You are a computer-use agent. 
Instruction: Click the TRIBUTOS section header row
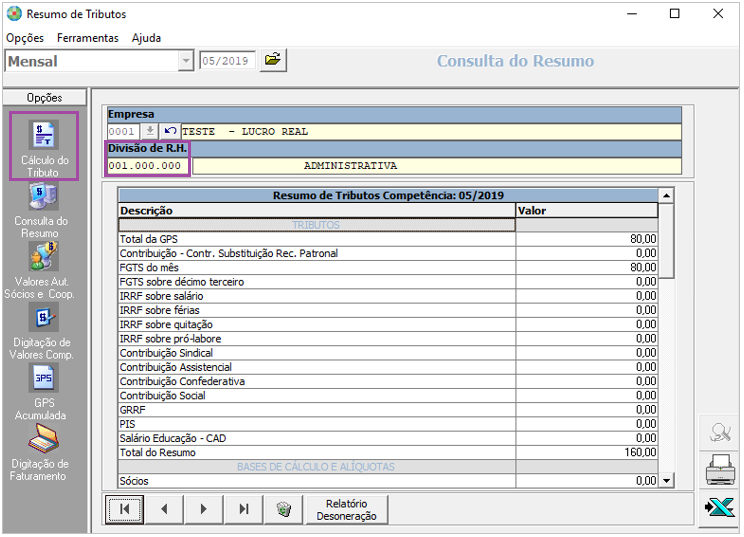coord(388,225)
